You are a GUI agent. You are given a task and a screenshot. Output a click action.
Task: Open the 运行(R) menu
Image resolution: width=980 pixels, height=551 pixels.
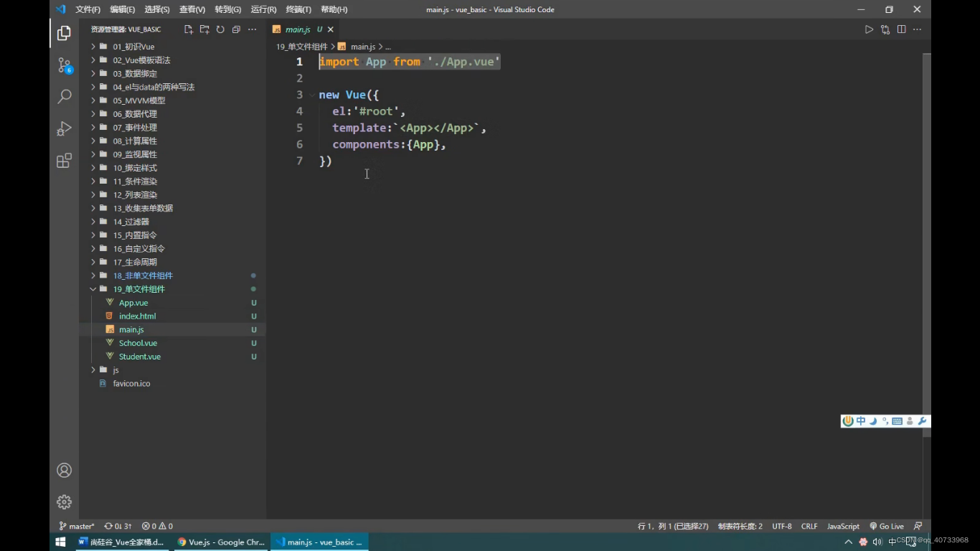(263, 9)
